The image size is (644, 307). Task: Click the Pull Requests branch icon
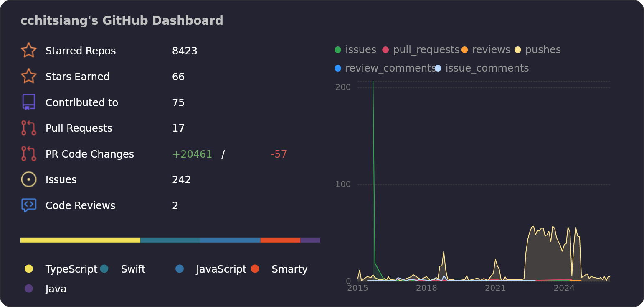point(29,128)
